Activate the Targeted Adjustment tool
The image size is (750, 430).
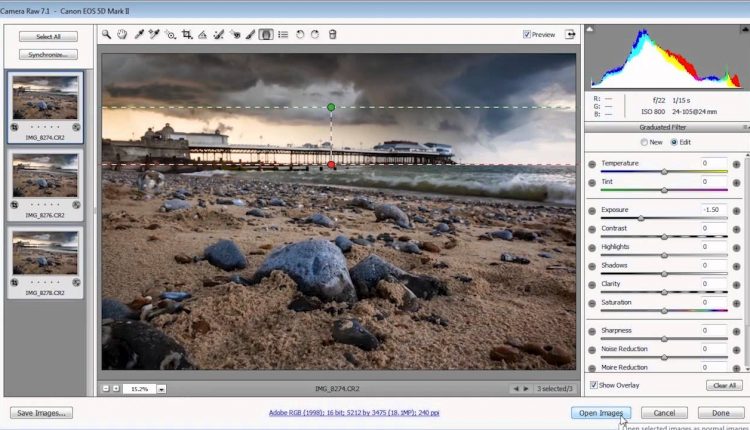(170, 34)
